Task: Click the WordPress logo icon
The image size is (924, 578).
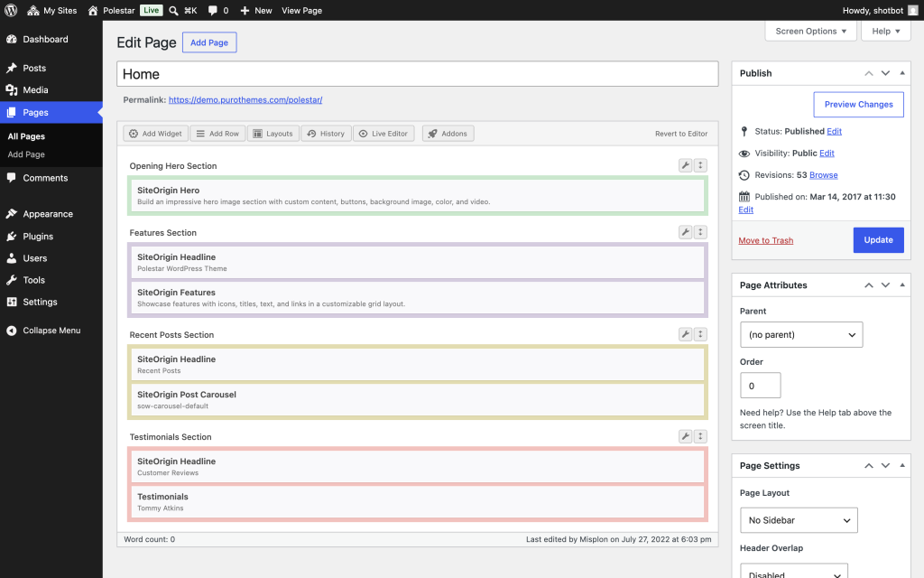Action: (11, 10)
